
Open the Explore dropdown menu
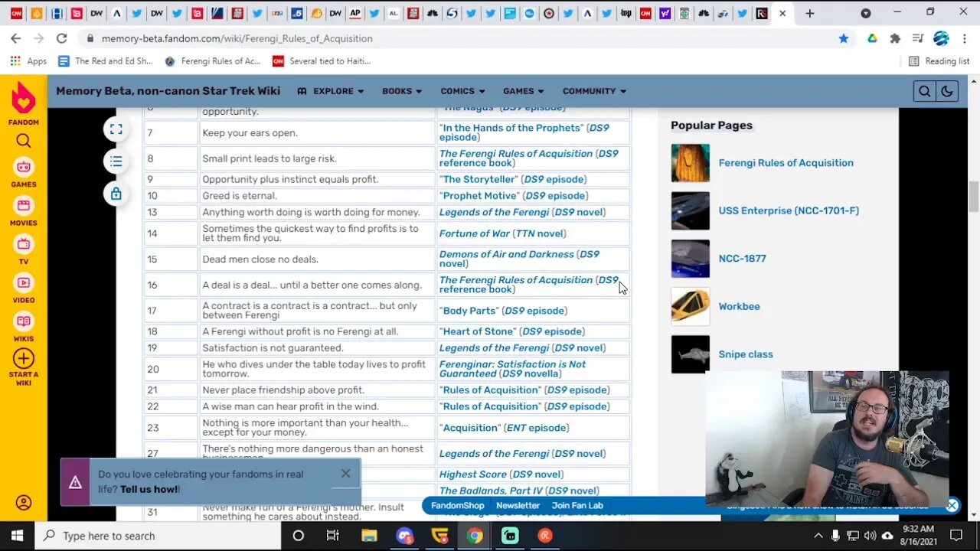[330, 91]
